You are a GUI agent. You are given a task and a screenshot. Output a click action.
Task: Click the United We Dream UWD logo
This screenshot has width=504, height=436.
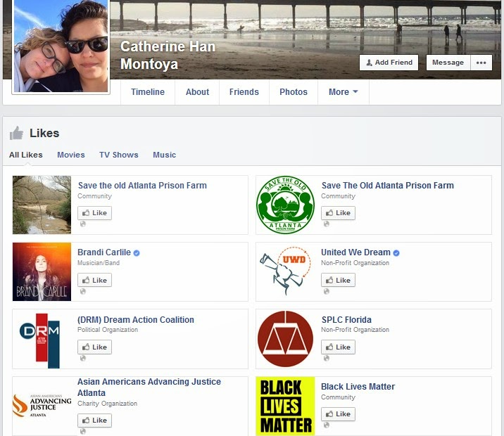(285, 271)
